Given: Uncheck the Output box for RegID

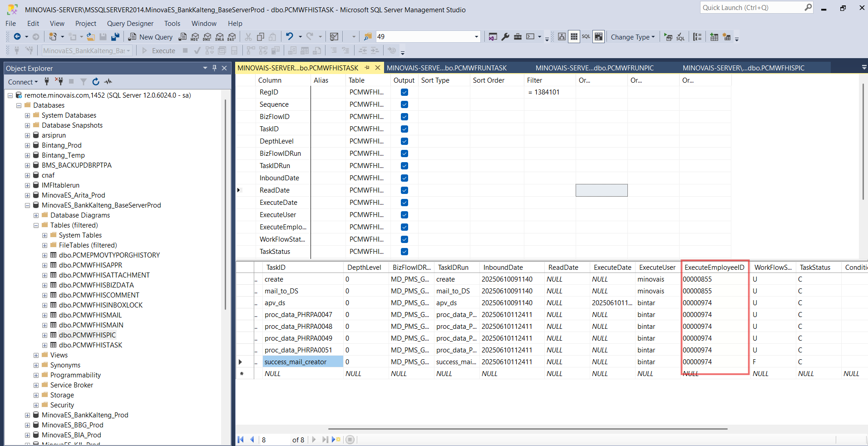Looking at the screenshot, I should click(404, 92).
